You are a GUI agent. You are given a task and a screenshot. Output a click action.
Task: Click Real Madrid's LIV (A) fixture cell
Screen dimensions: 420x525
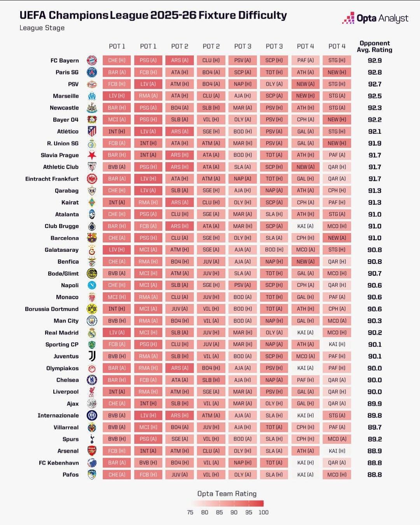coord(117,332)
